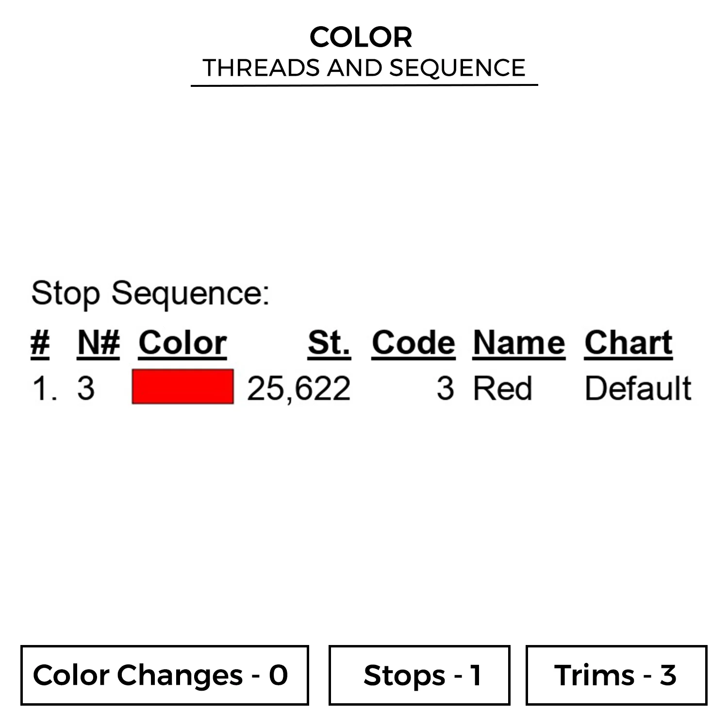Click the N# column header
Image resolution: width=728 pixels, height=728 pixels.
tap(99, 343)
